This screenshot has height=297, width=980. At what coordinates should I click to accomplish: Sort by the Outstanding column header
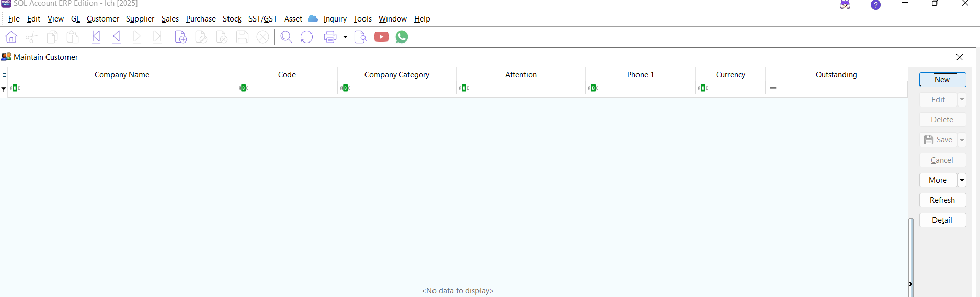836,75
